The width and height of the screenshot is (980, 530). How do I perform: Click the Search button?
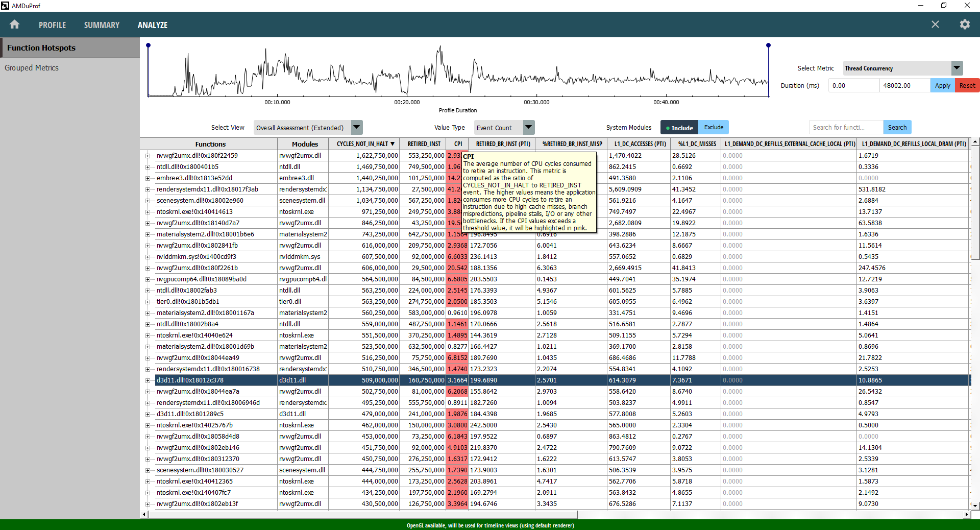coord(897,127)
